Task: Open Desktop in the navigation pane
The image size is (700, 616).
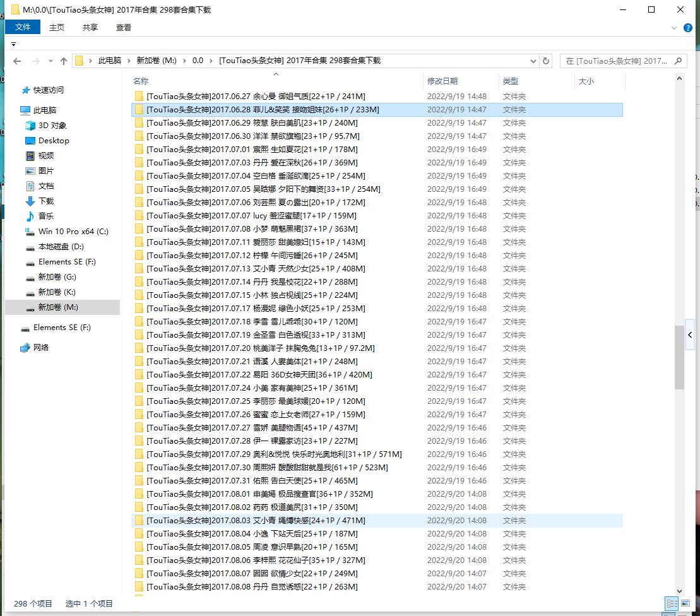Action: point(54,141)
